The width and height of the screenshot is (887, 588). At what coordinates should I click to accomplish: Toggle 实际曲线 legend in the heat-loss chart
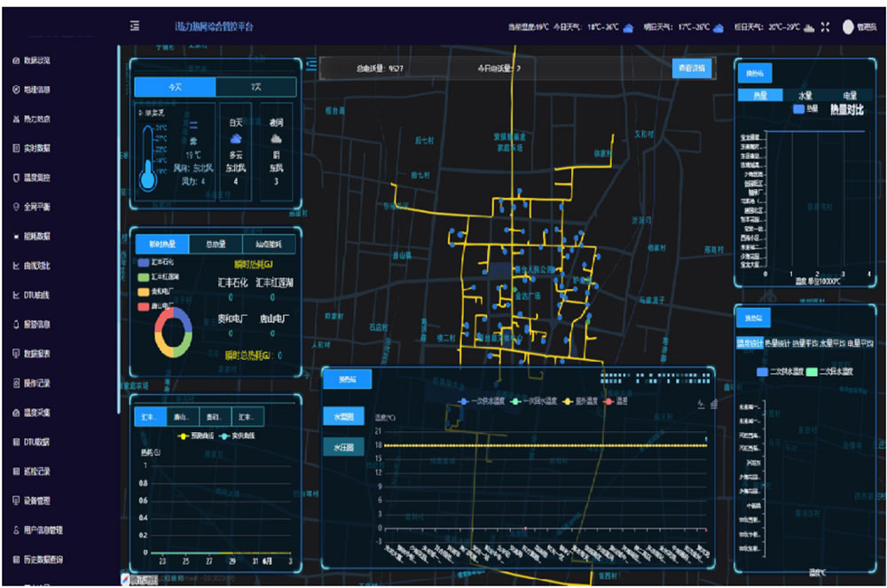(237, 436)
